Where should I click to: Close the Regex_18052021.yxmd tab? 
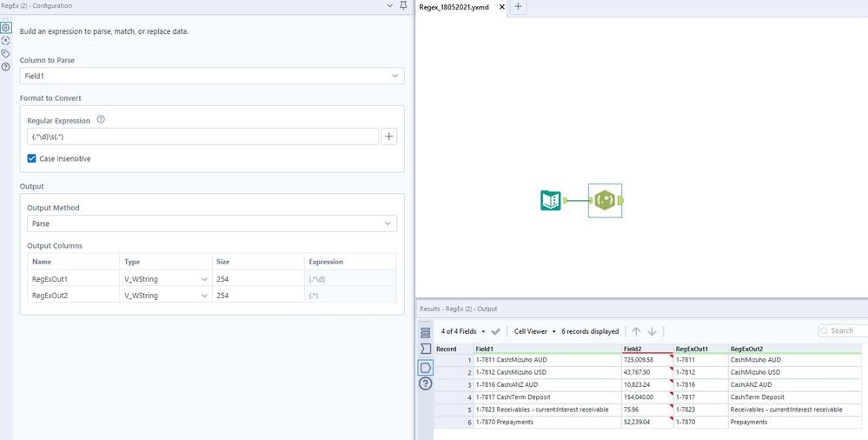[x=501, y=7]
